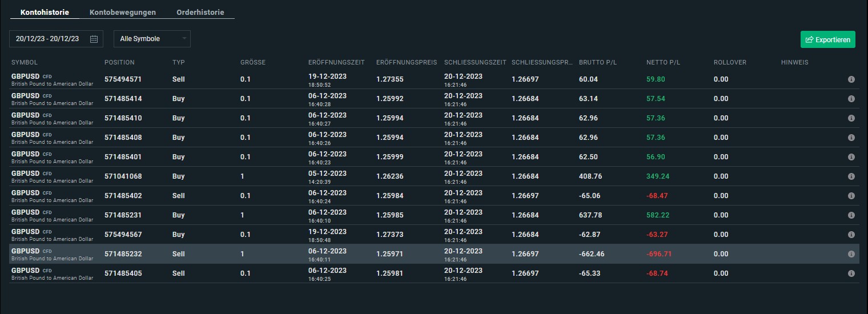The image size is (868, 314).
Task: Click net P/L value -696.71
Action: [659, 254]
